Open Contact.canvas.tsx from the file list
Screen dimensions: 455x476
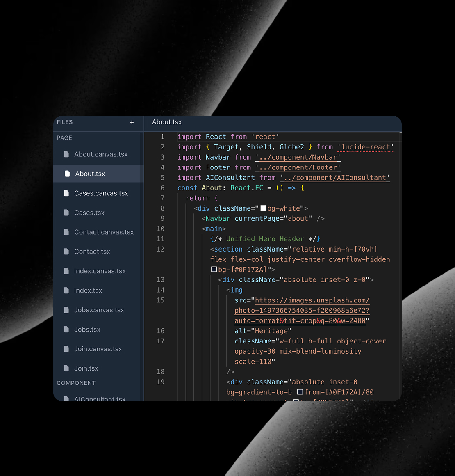(104, 232)
